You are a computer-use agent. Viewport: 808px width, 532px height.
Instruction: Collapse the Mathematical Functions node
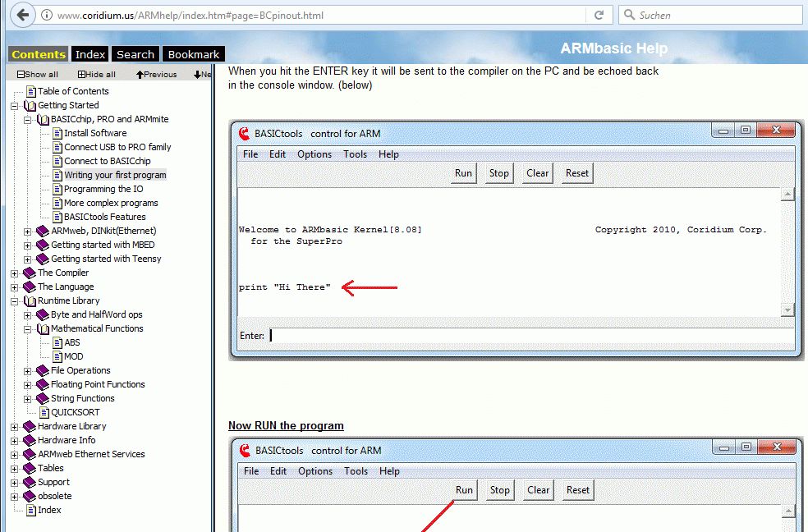click(27, 329)
